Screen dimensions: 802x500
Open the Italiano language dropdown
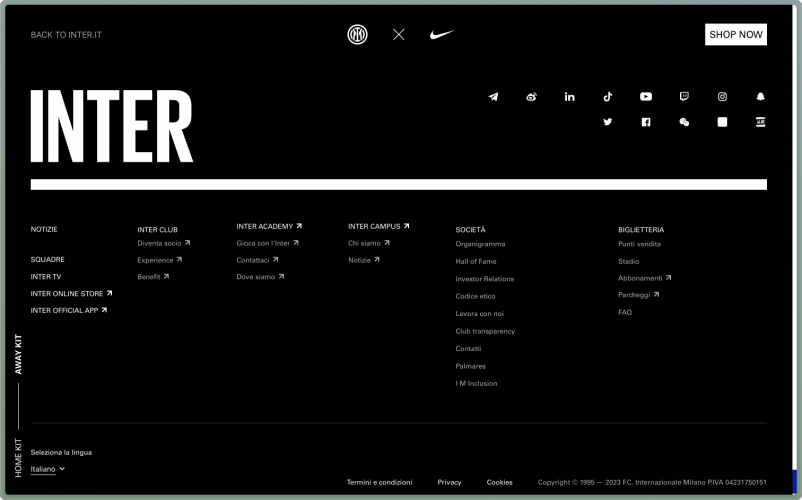click(48, 469)
